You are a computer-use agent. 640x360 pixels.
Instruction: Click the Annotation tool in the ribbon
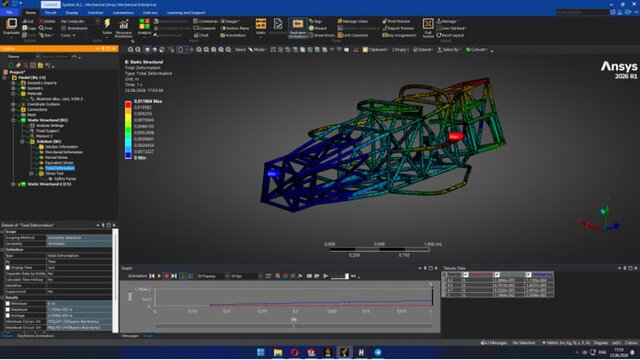pyautogui.click(x=233, y=35)
